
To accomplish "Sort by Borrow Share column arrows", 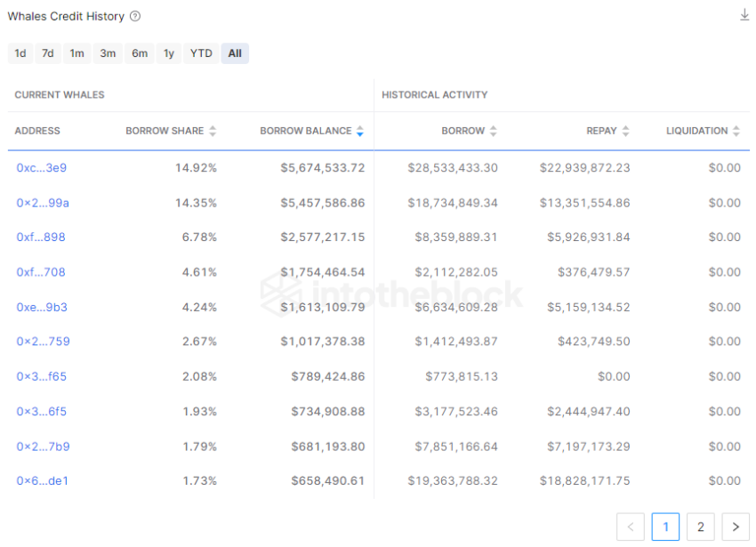I will 213,131.
